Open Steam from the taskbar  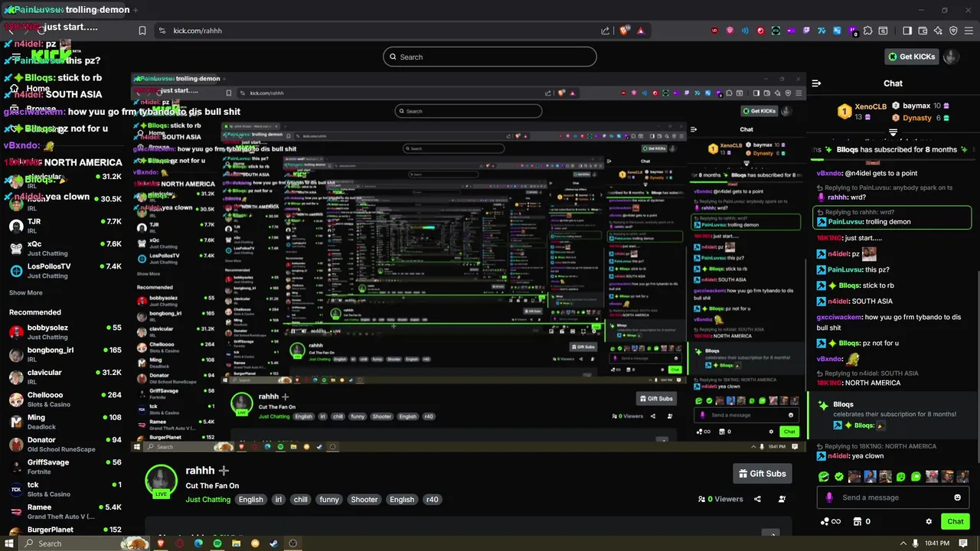tap(273, 543)
